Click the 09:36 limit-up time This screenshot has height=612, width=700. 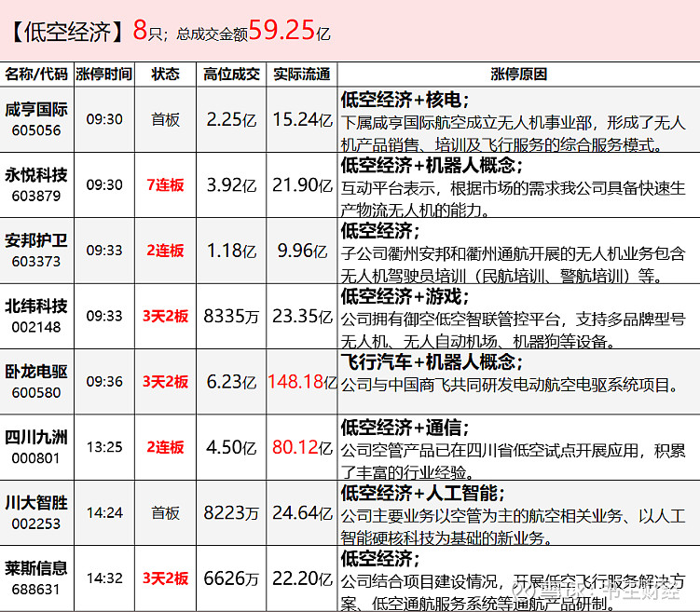coord(104,382)
